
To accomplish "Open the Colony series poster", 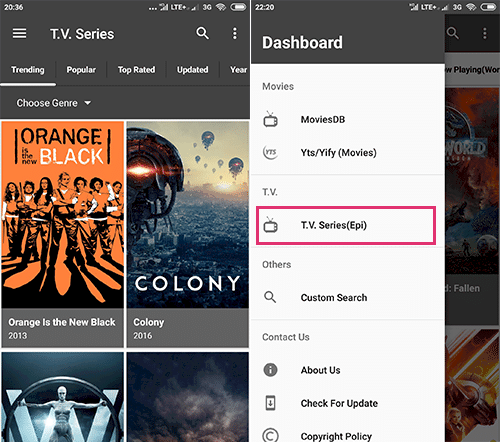I will [x=188, y=234].
